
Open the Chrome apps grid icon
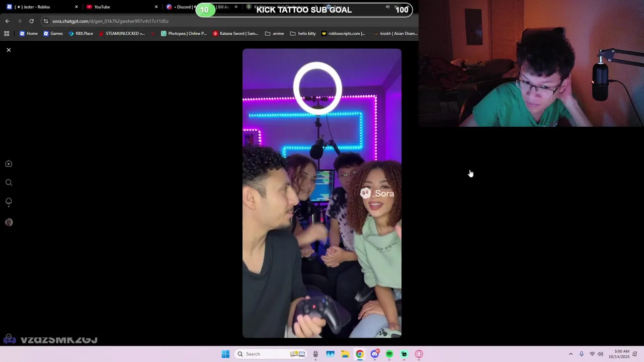[x=7, y=34]
